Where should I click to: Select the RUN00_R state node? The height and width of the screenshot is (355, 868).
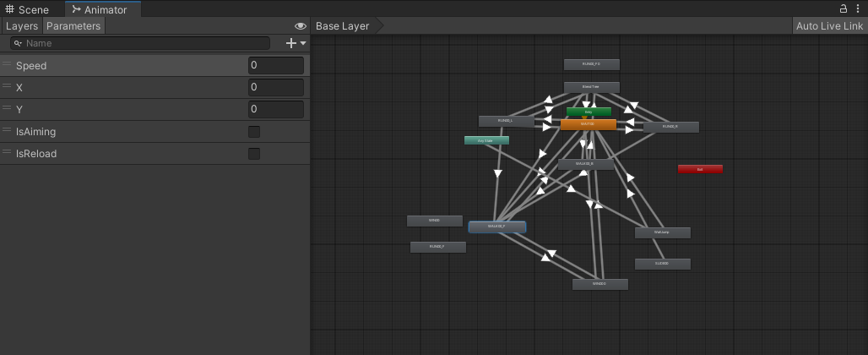click(670, 128)
